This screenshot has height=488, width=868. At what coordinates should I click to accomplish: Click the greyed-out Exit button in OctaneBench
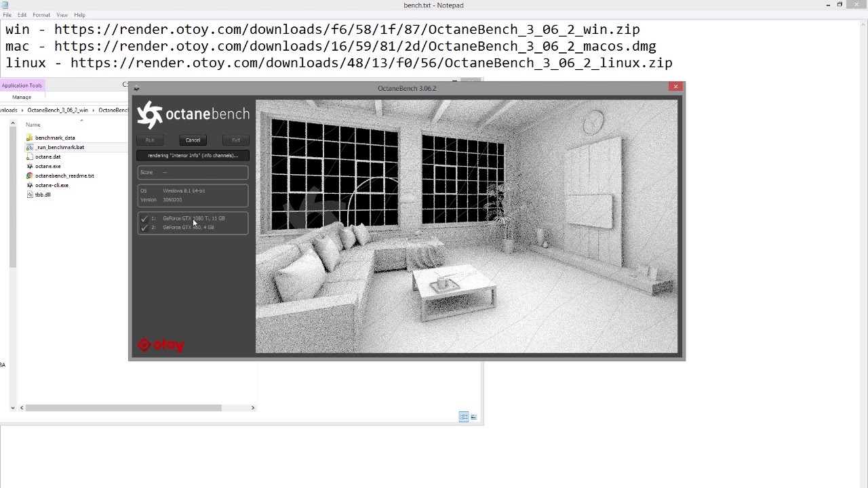(x=235, y=140)
